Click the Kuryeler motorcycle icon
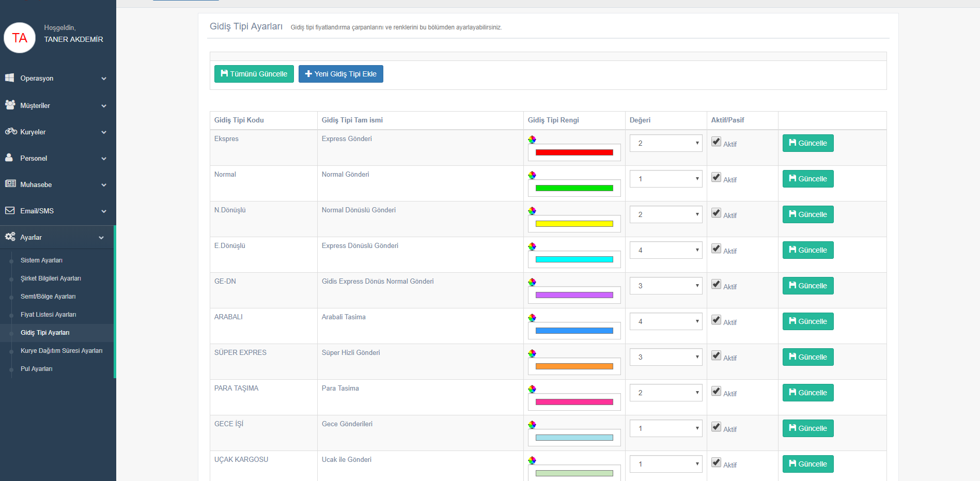This screenshot has height=481, width=980. pos(11,131)
